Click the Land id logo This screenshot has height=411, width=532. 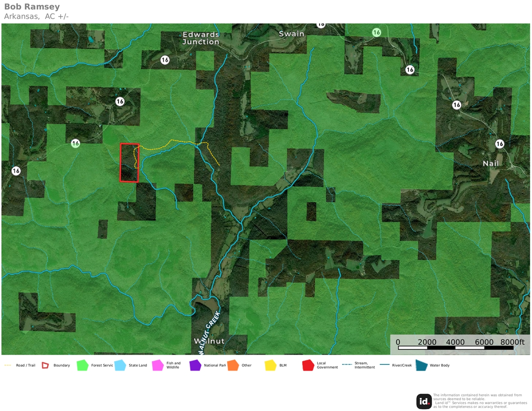click(x=424, y=401)
